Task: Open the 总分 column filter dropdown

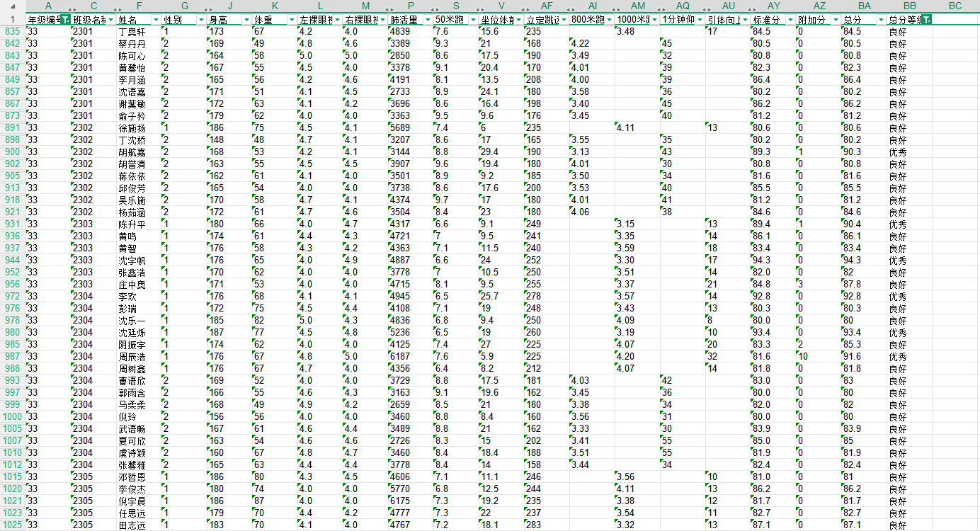Action: coord(881,20)
